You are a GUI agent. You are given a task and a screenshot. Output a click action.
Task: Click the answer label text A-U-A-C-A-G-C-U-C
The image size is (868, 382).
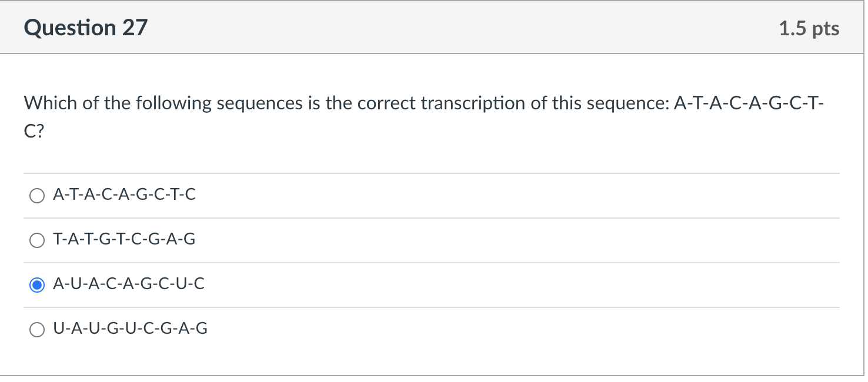pyautogui.click(x=129, y=284)
